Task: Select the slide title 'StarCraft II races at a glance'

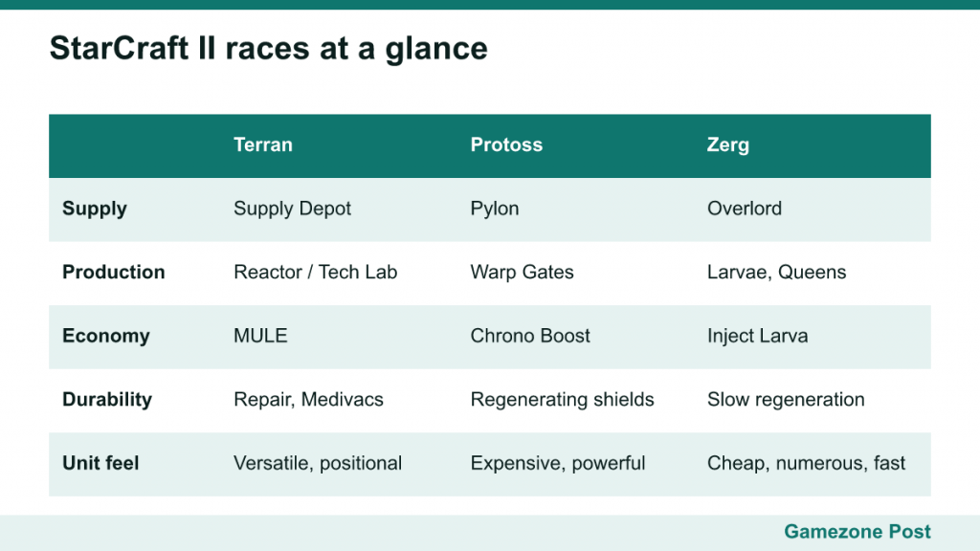Action: (268, 49)
